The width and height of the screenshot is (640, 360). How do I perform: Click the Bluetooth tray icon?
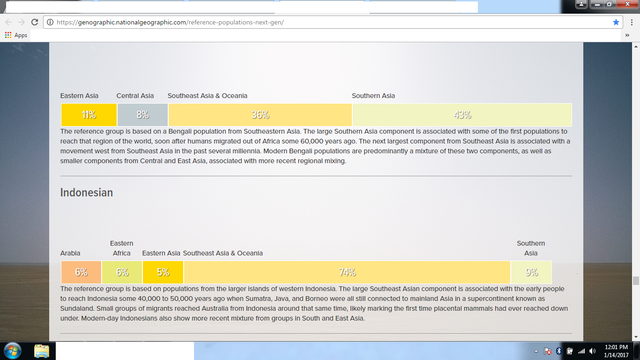point(559,351)
